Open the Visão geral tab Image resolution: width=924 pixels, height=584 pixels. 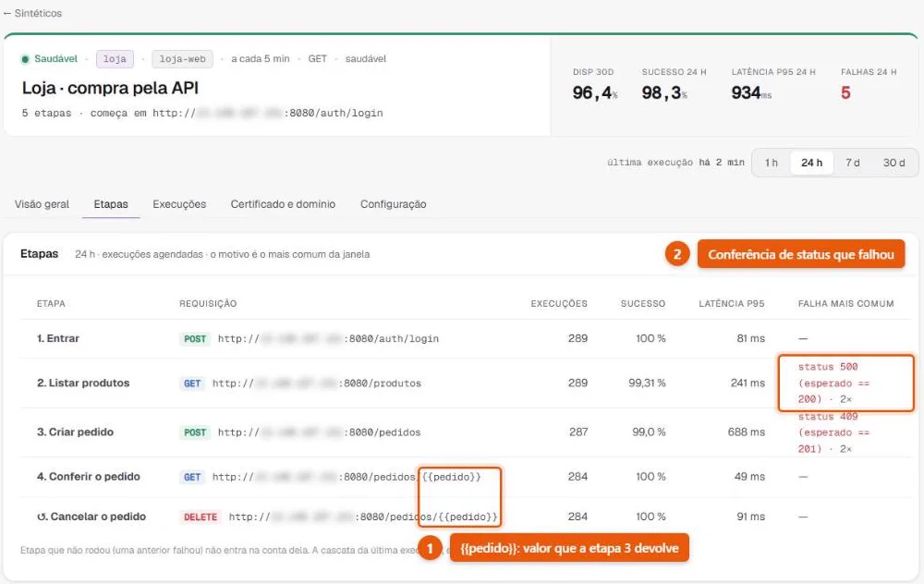click(42, 204)
